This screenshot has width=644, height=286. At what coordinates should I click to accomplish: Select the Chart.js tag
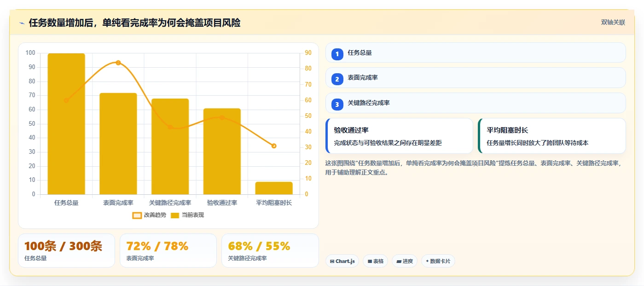(342, 261)
